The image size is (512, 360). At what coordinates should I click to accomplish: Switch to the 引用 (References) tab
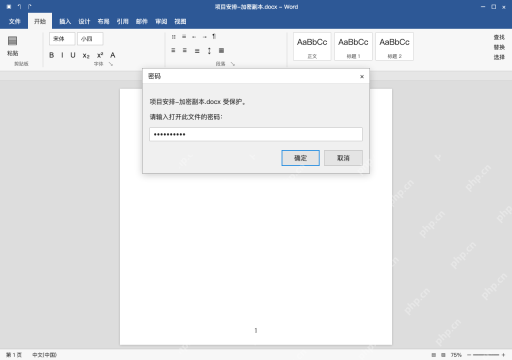(122, 21)
